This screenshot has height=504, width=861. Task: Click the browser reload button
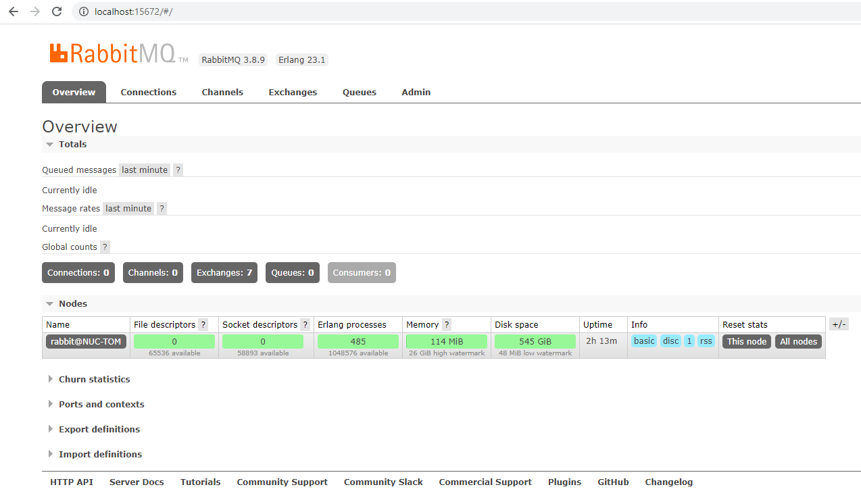[x=57, y=11]
